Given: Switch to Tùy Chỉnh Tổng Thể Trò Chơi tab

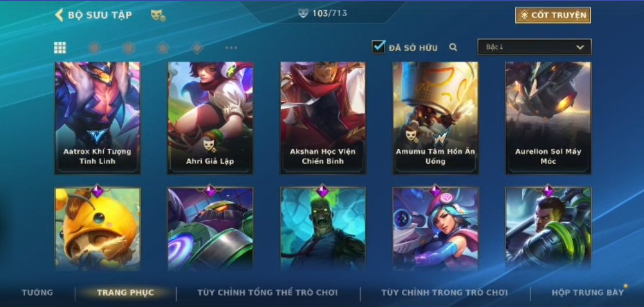Looking at the screenshot, I should (x=268, y=293).
